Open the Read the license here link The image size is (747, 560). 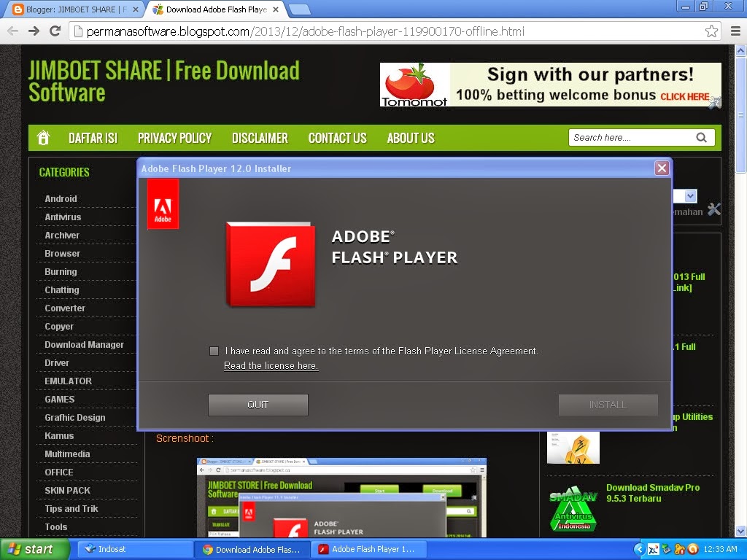point(271,365)
